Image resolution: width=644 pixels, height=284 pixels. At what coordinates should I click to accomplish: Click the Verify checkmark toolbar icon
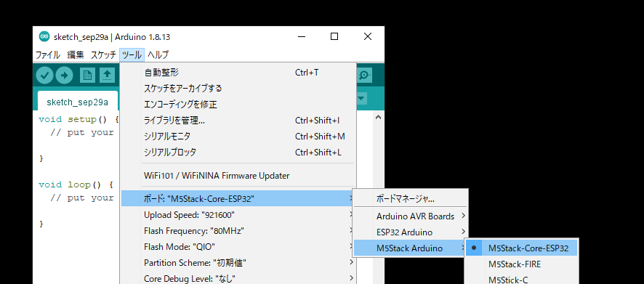coord(44,75)
